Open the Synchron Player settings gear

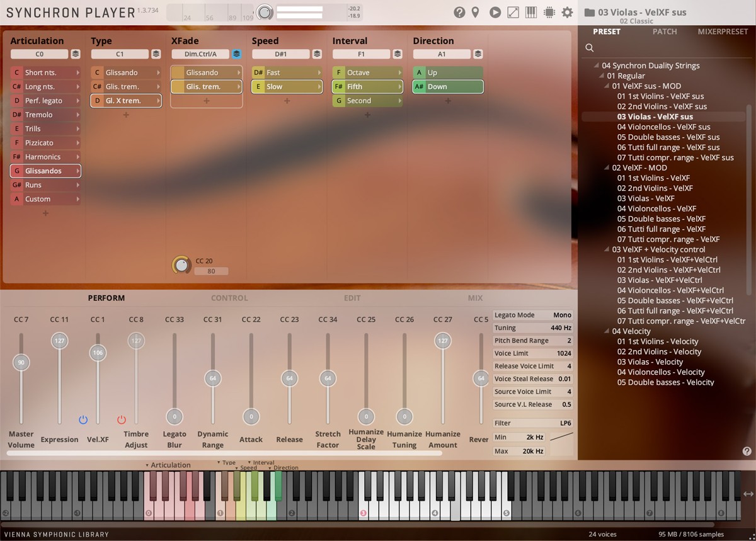(566, 11)
